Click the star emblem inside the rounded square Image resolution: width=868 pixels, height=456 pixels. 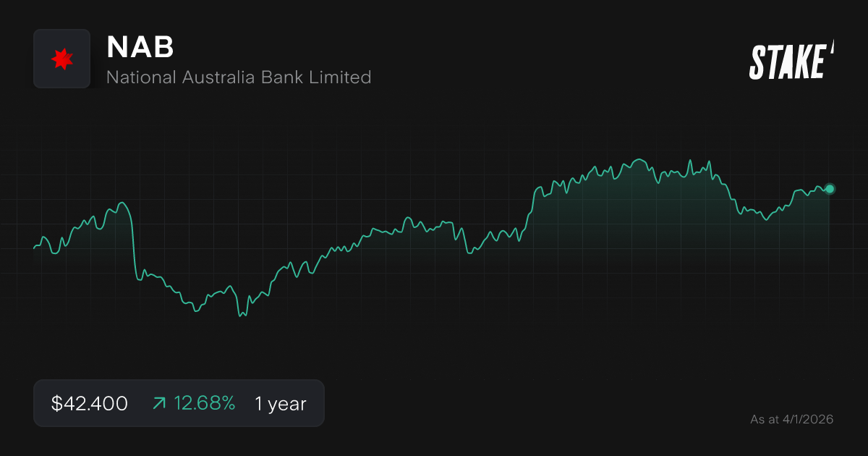click(61, 59)
